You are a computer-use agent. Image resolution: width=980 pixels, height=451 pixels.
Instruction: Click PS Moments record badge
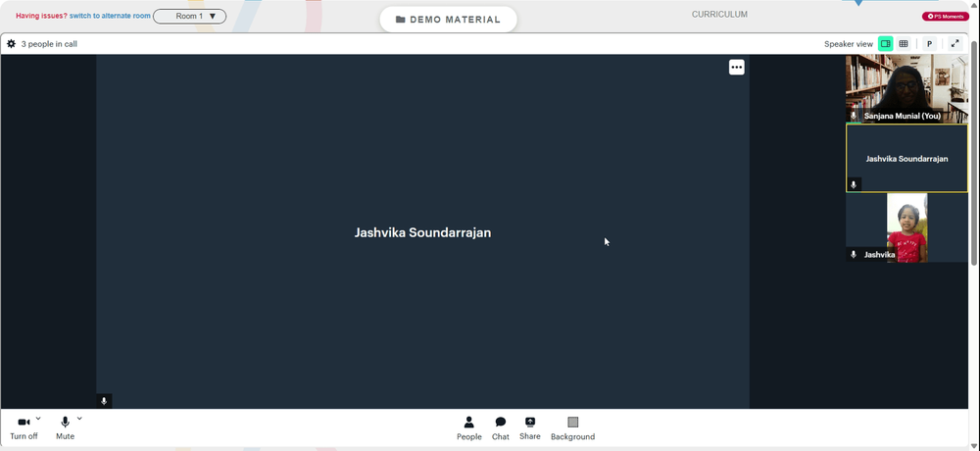click(x=945, y=17)
